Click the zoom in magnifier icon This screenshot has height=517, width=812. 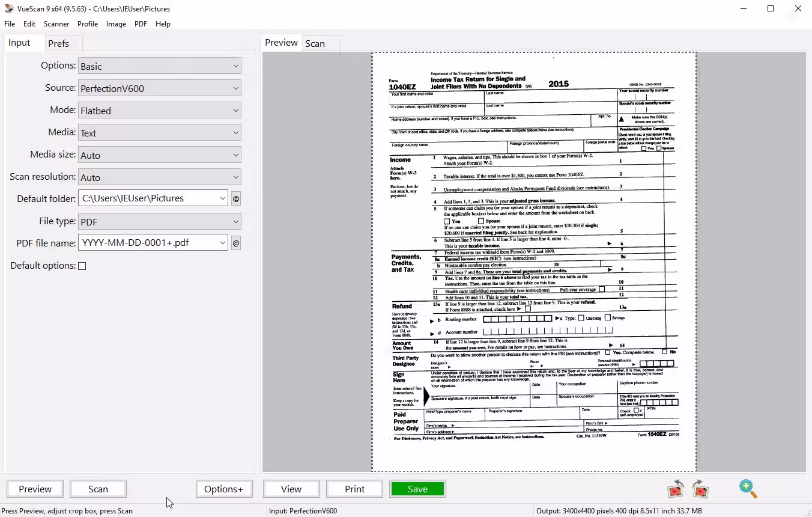(x=748, y=489)
